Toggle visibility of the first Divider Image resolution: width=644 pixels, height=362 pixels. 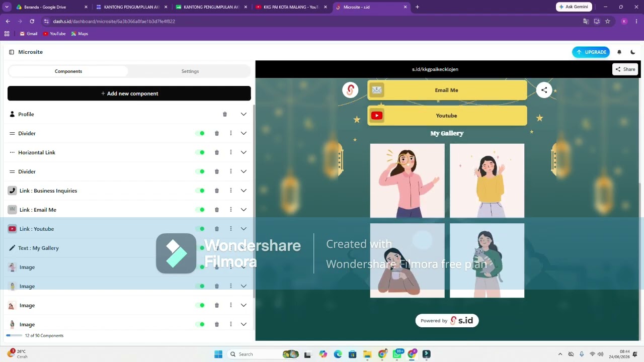click(x=200, y=133)
